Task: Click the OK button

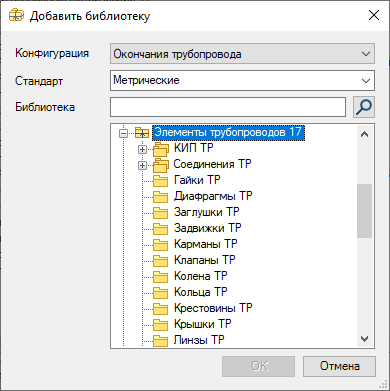Action: click(x=259, y=366)
